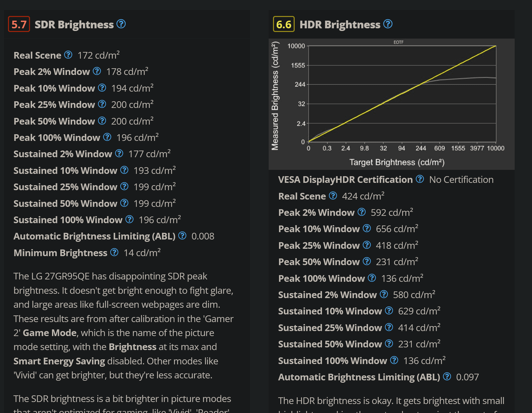Click the 14 cd/m² Minimum Brightness value
This screenshot has height=413, width=532.
coord(142,252)
